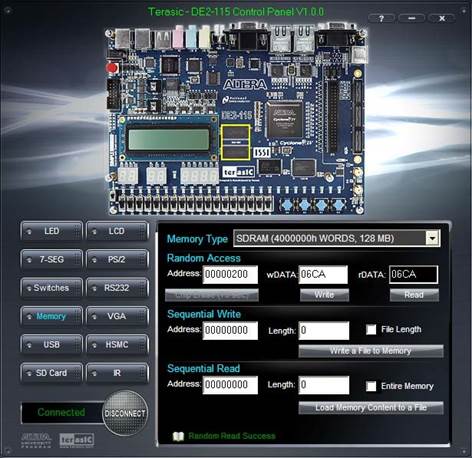Click the LCD display on the board picture

tap(169, 139)
